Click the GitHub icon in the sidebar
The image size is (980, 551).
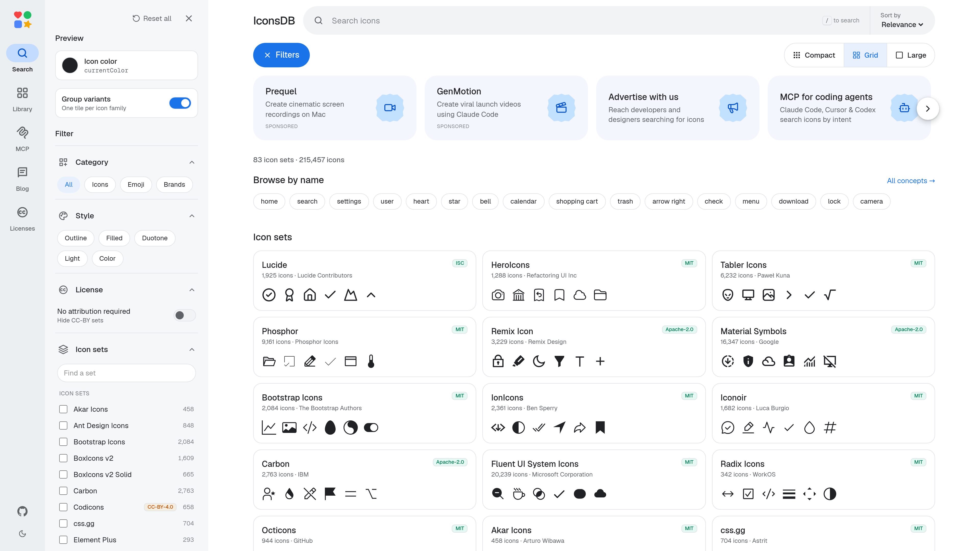pyautogui.click(x=22, y=511)
